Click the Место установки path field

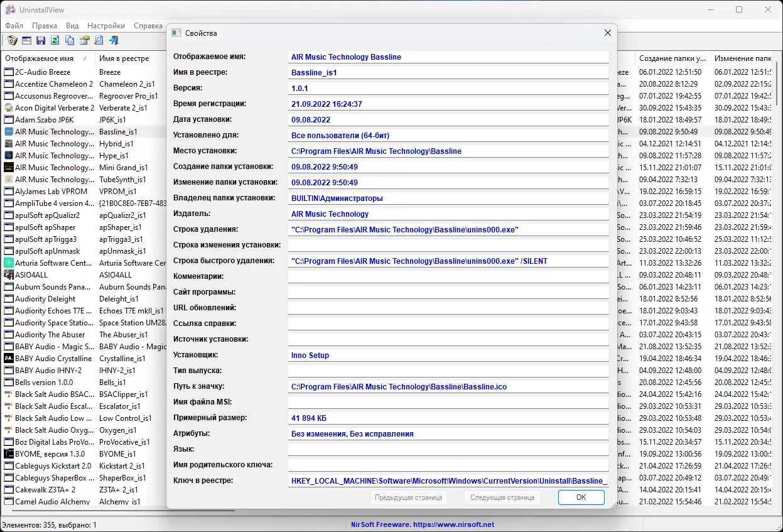(x=448, y=151)
